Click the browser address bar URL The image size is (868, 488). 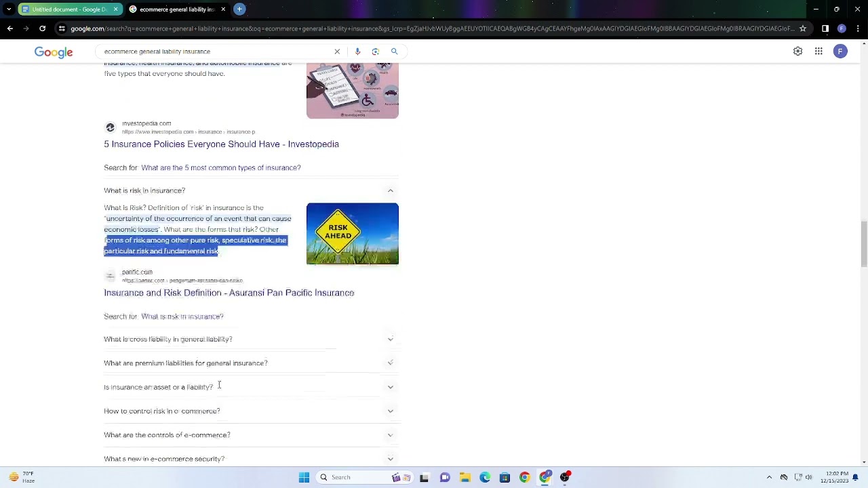pyautogui.click(x=432, y=28)
